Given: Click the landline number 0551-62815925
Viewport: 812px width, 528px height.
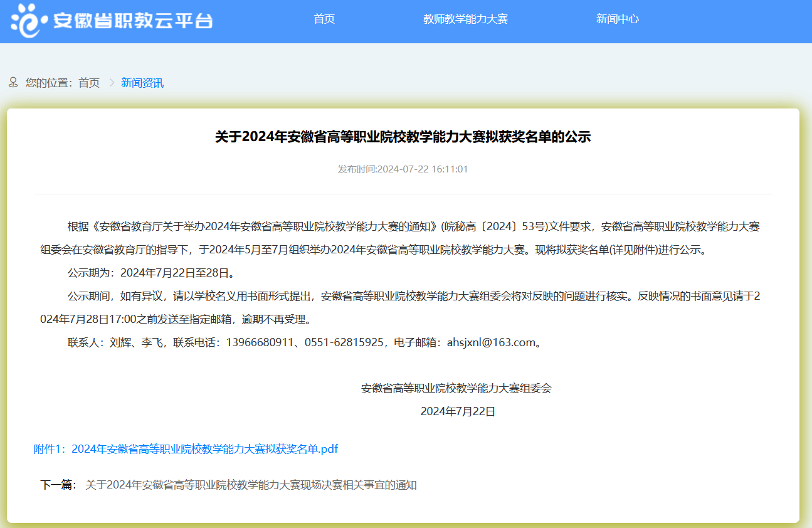Looking at the screenshot, I should [344, 342].
